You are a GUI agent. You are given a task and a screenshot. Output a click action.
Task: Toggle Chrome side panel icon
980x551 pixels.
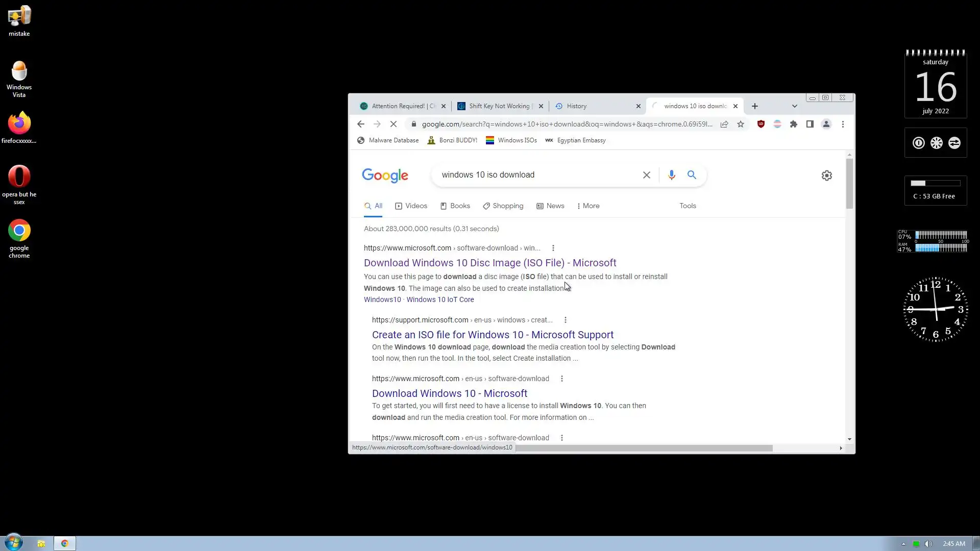(810, 124)
